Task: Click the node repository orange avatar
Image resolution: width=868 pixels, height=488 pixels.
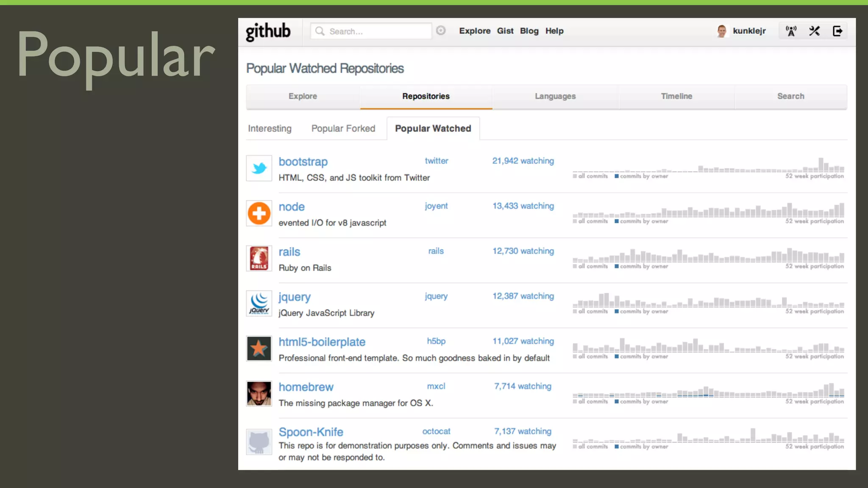Action: coord(259,213)
